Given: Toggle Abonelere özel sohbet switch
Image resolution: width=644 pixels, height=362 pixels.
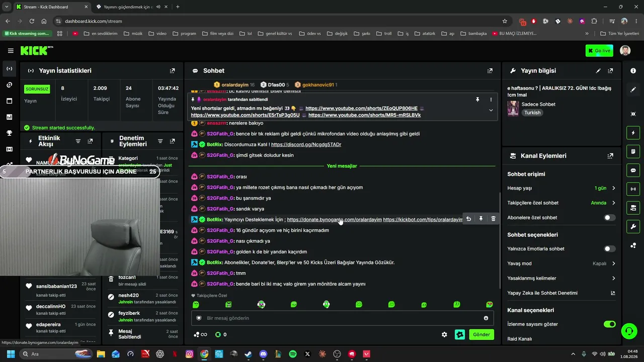Looking at the screenshot, I should pyautogui.click(x=609, y=218).
